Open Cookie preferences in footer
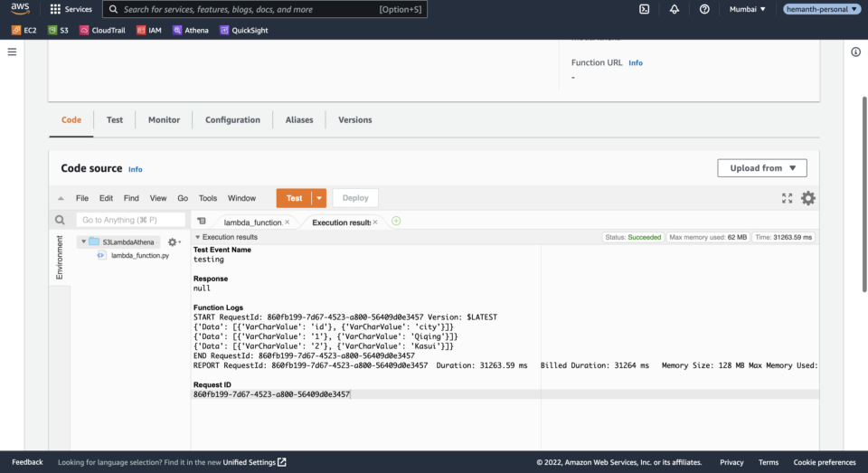Viewport: 868px width, 473px height. point(825,462)
